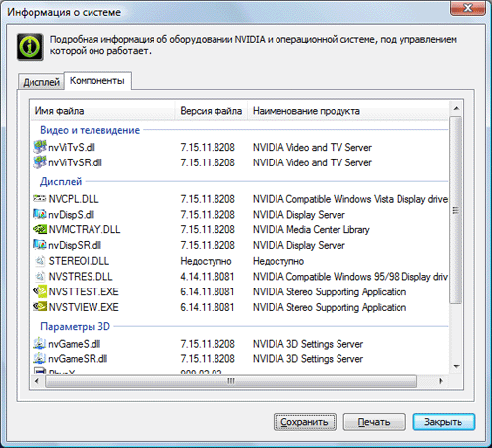
Task: Click NVIDIA 3D Settings Server for nvGameSR.dll
Action: pos(308,358)
